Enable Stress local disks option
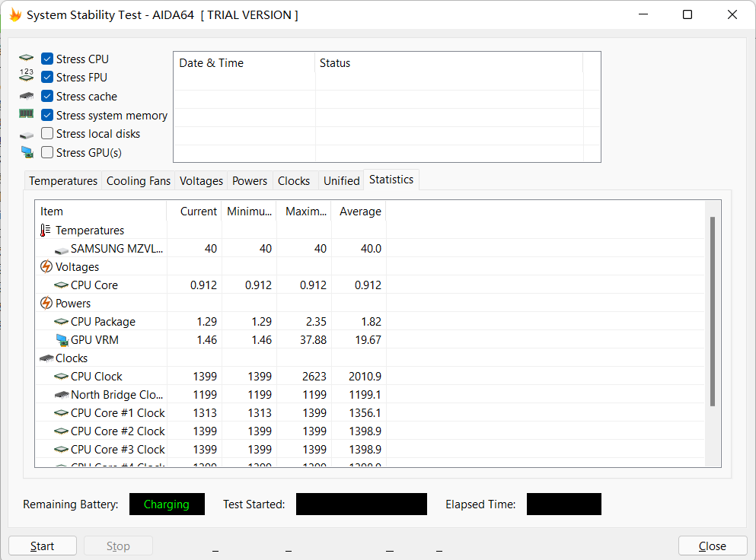The height and width of the screenshot is (560, 756). coord(47,134)
